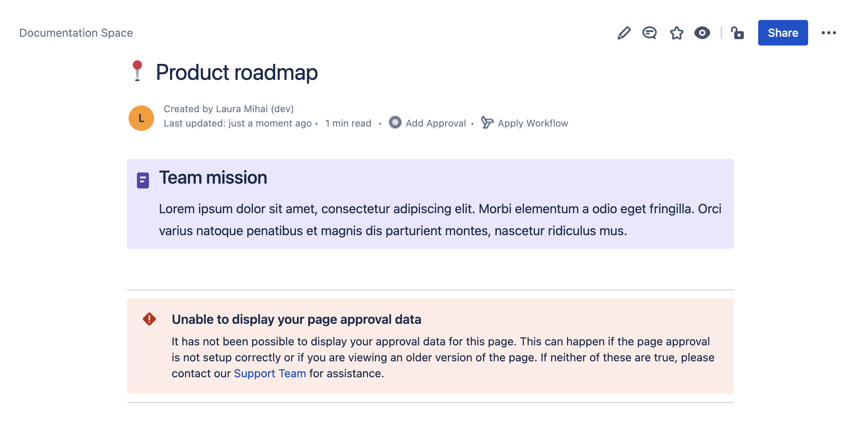Follow the Support Team link
Screen dimensions: 868x432
[270, 373]
